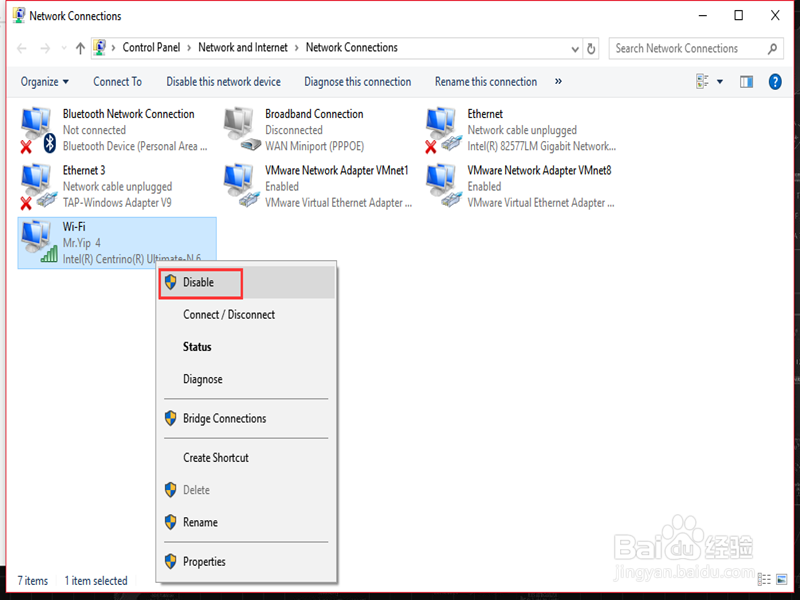Open the Help question mark icon
This screenshot has height=600, width=800.
point(774,82)
